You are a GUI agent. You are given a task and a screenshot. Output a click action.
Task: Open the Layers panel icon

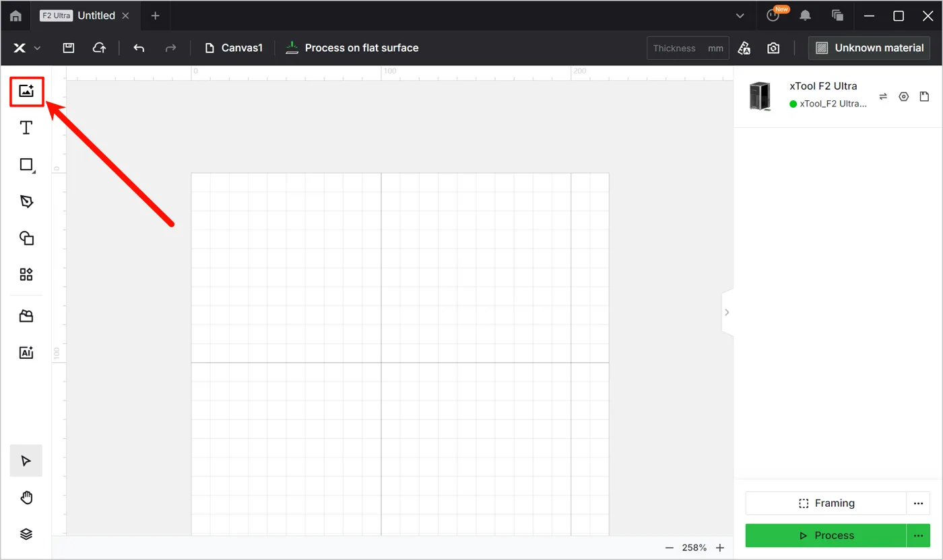(x=26, y=534)
